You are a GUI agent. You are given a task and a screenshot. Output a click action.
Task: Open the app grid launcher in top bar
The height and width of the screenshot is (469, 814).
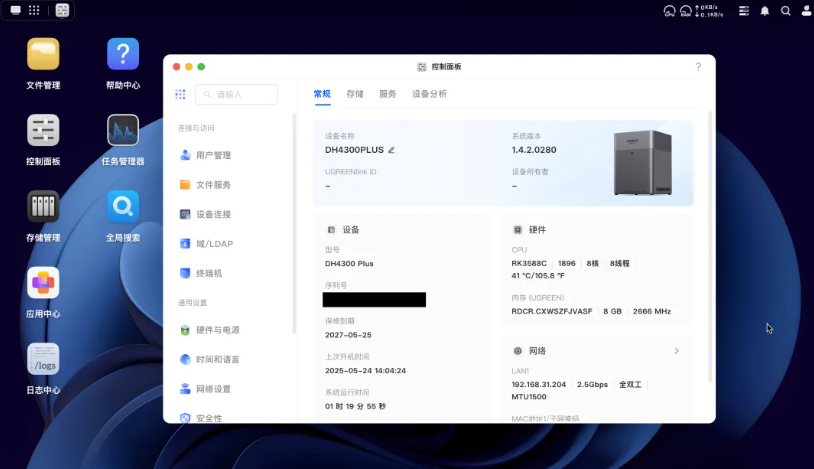(x=34, y=10)
